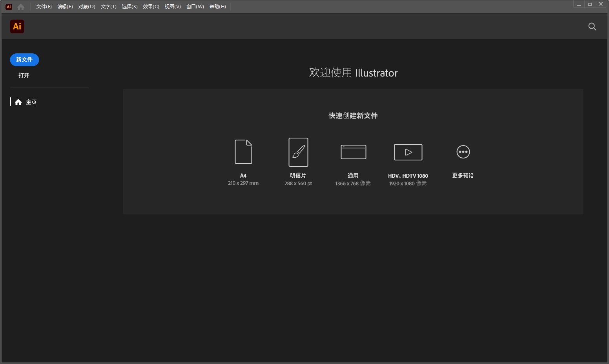Click the Home icon in the title bar

[20, 6]
